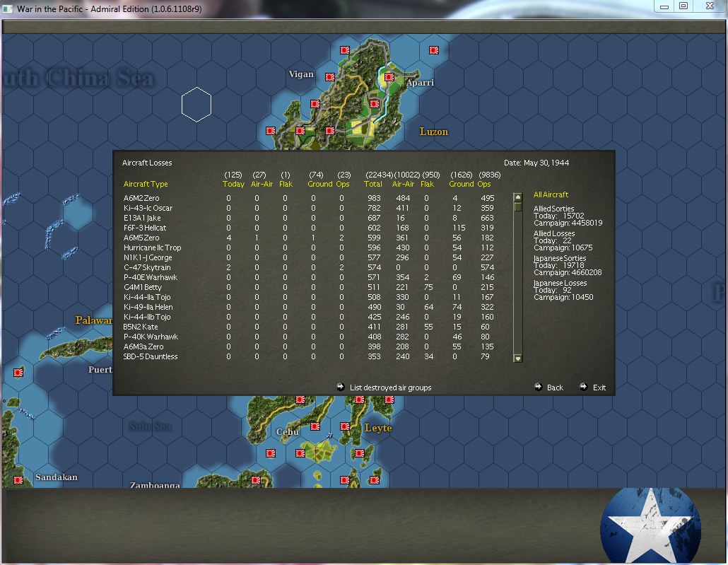Select the B5N2 Kate row

(x=309, y=327)
